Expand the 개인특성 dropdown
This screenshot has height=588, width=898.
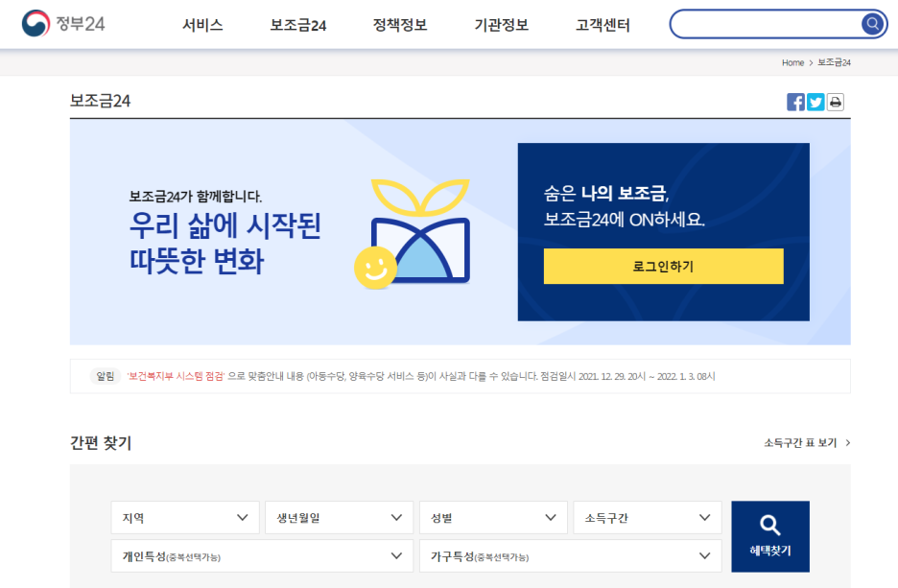click(262, 555)
